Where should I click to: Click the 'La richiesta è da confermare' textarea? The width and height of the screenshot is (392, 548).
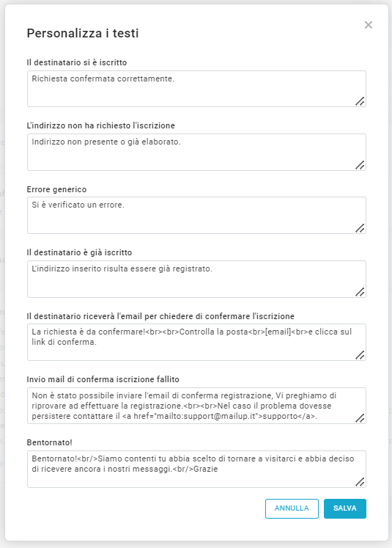pyautogui.click(x=196, y=342)
